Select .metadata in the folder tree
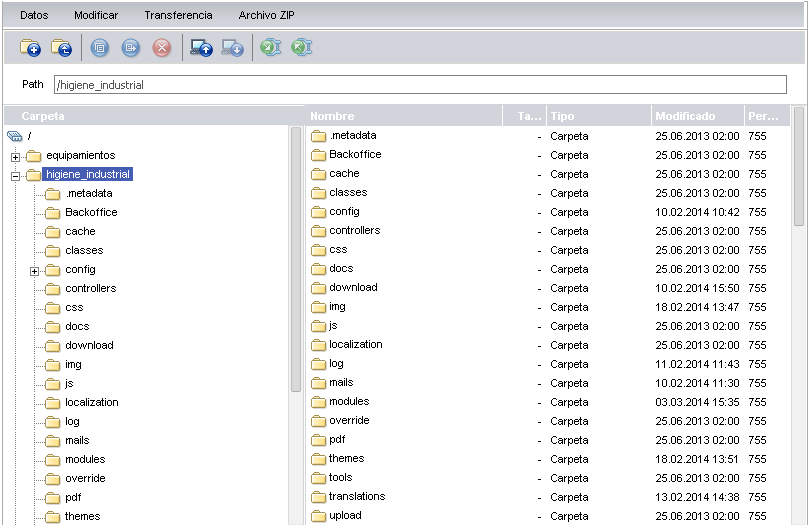This screenshot has width=811, height=525. coord(89,193)
